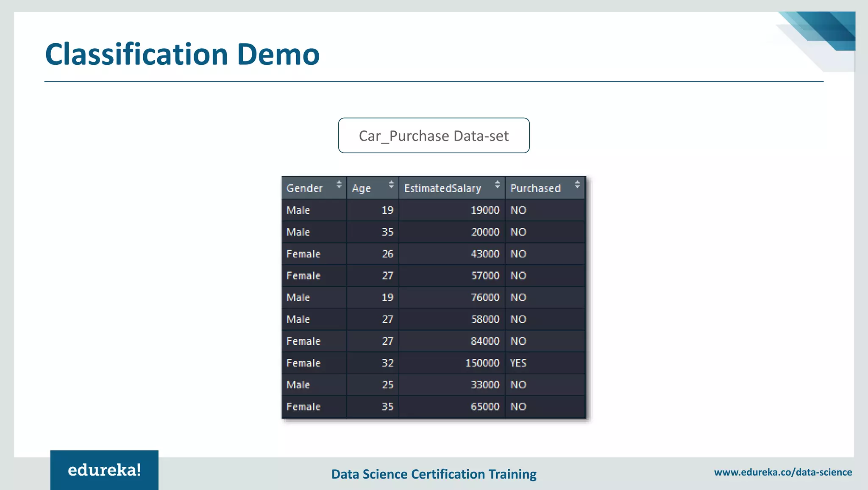The height and width of the screenshot is (490, 868).
Task: Sort table by Age column arrows
Action: (391, 185)
